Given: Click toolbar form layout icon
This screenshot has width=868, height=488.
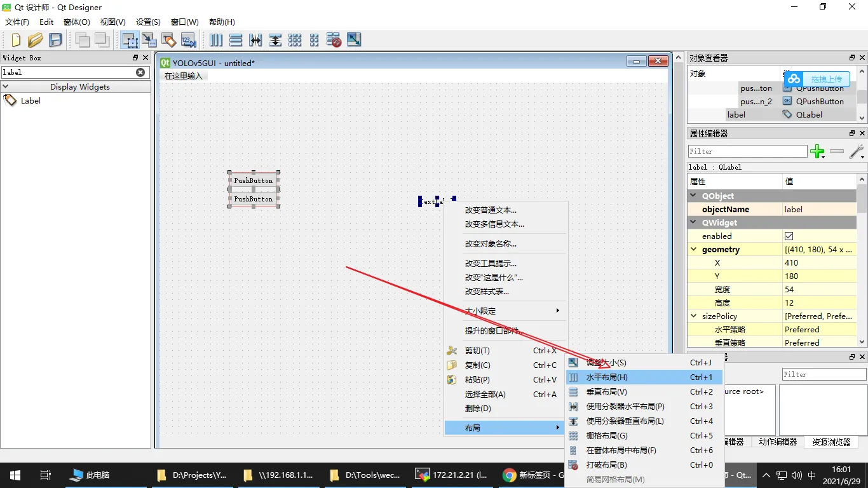Looking at the screenshot, I should [315, 40].
